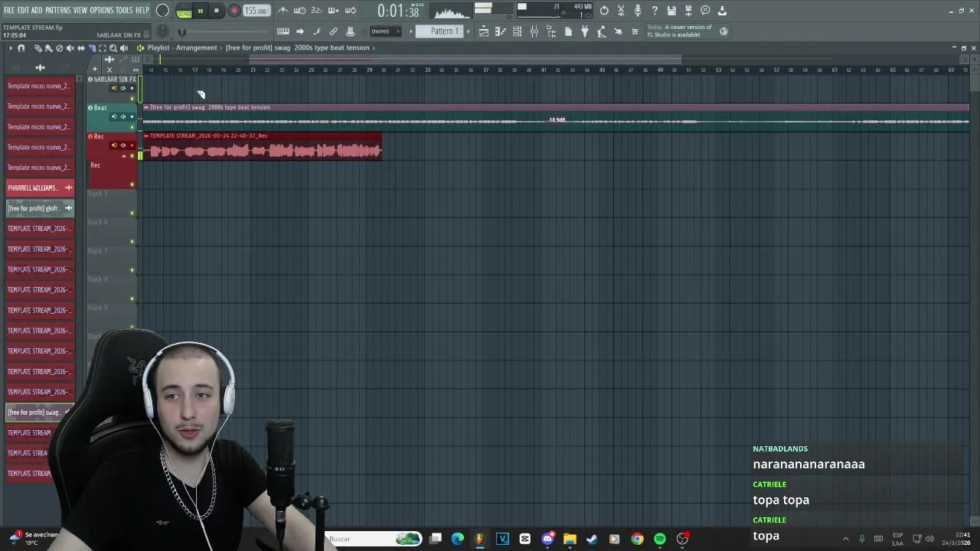Image resolution: width=980 pixels, height=551 pixels.
Task: Click the red Record button
Action: [234, 11]
